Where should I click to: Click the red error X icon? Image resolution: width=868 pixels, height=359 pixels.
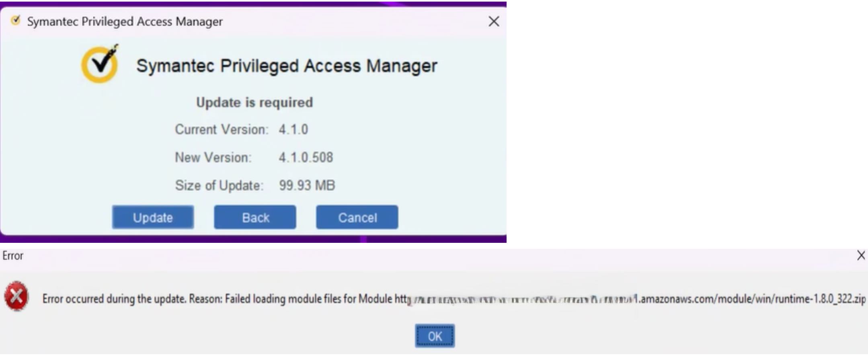click(x=16, y=296)
